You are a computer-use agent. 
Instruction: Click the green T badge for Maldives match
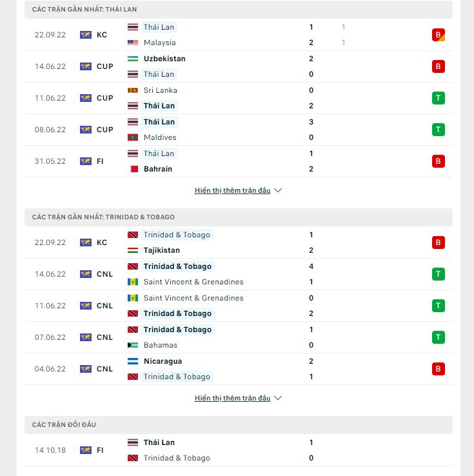click(x=439, y=130)
